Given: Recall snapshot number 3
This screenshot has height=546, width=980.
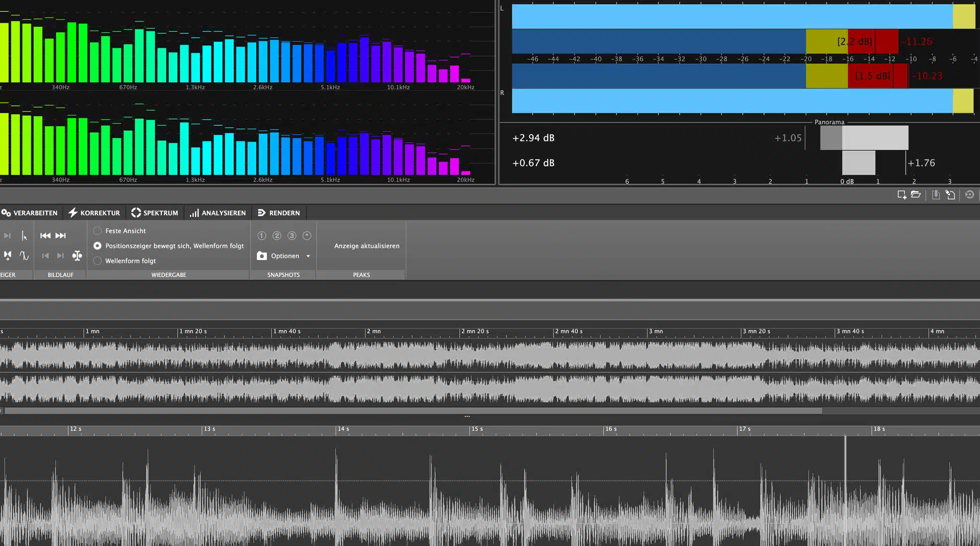Looking at the screenshot, I should pos(292,235).
